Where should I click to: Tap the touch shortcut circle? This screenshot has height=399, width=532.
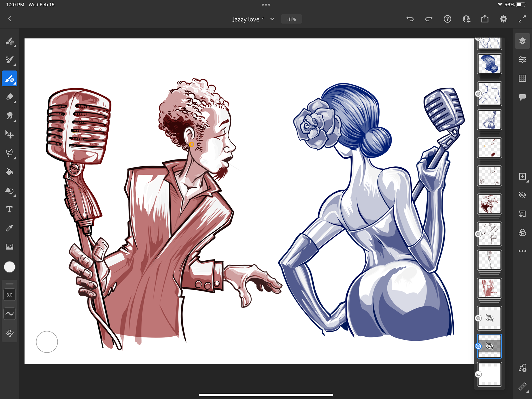47,342
